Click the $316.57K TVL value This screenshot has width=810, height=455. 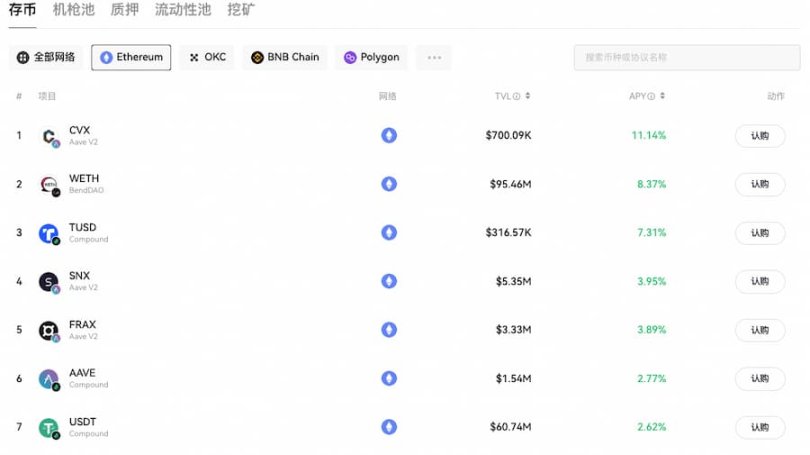tap(508, 232)
